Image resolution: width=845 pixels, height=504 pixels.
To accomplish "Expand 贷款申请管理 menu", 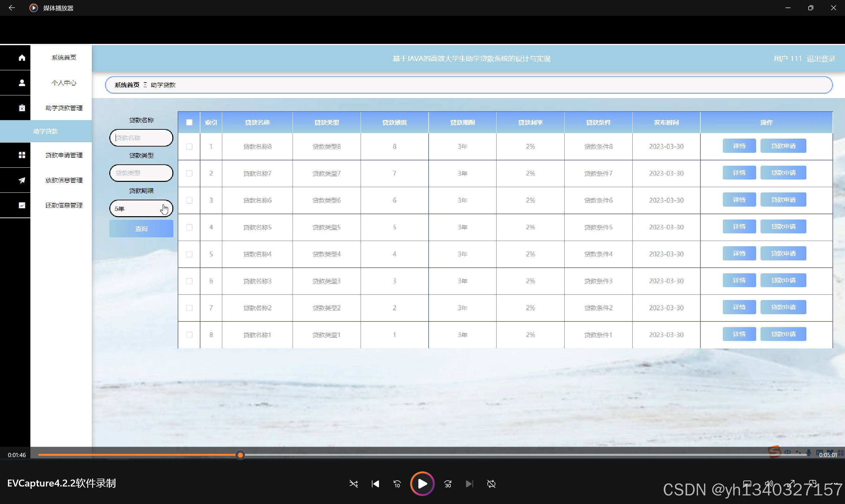I will [x=64, y=155].
